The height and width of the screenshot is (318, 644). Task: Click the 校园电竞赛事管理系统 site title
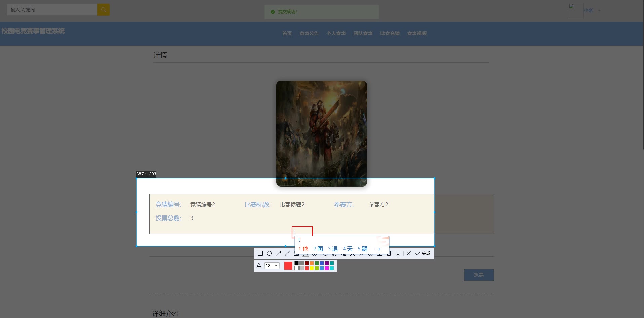33,31
